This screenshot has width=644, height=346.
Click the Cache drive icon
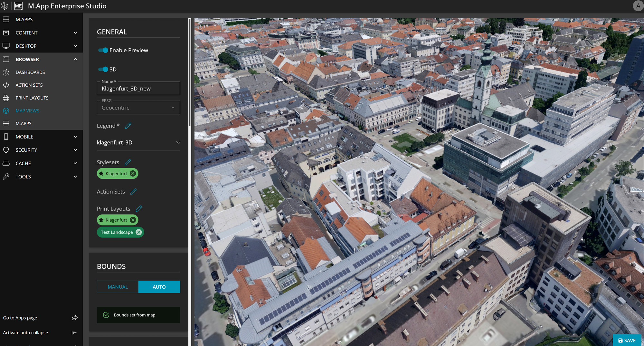[x=6, y=163]
